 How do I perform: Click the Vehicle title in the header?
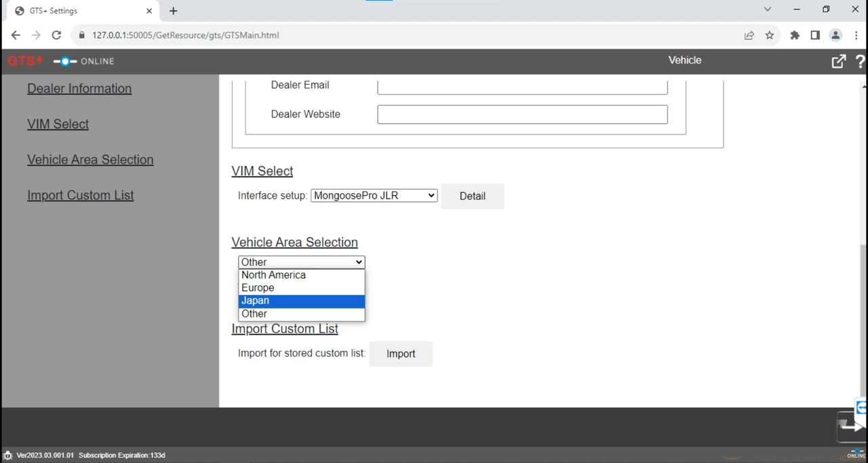pos(685,60)
